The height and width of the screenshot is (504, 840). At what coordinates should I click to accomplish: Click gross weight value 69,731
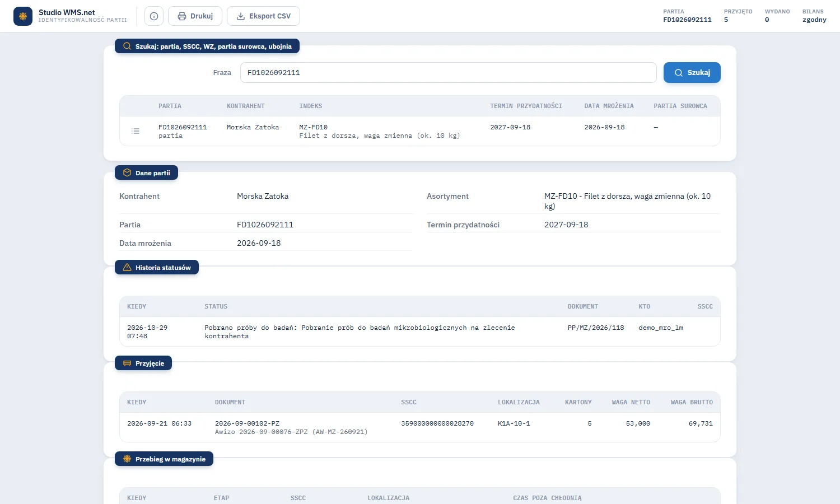(701, 423)
